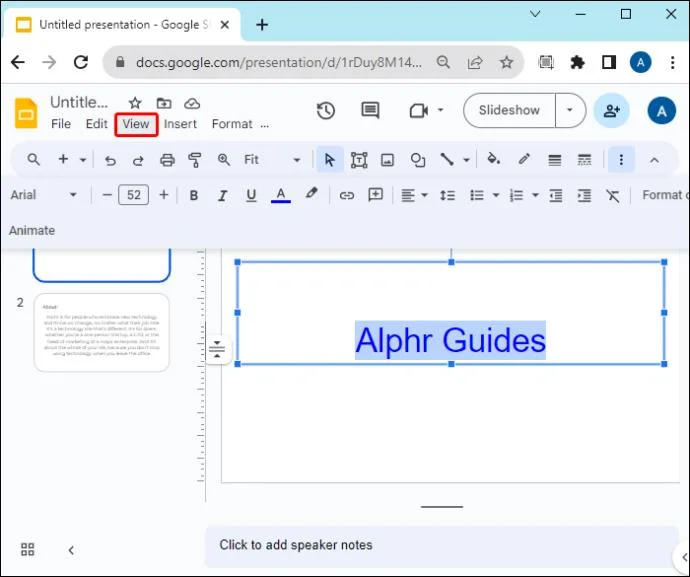690x577 pixels.
Task: Toggle bold formatting
Action: click(x=193, y=195)
